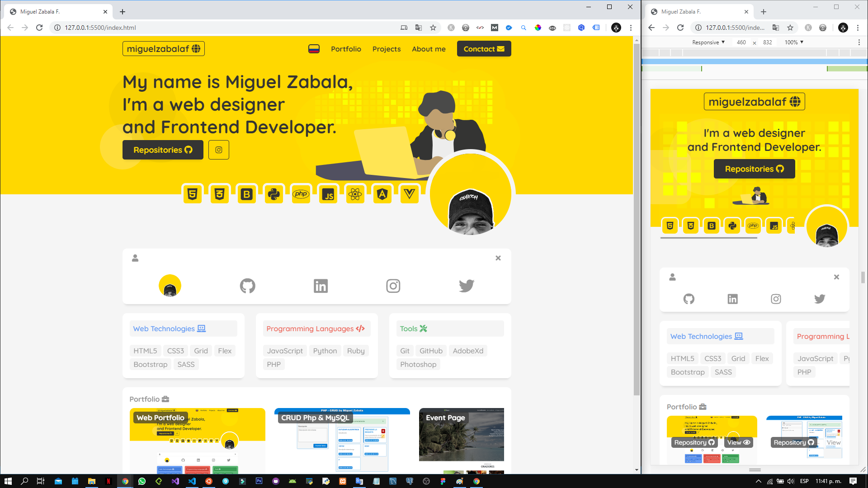Open Windows Start menu
Viewport: 868px width, 488px height.
tap(8, 481)
